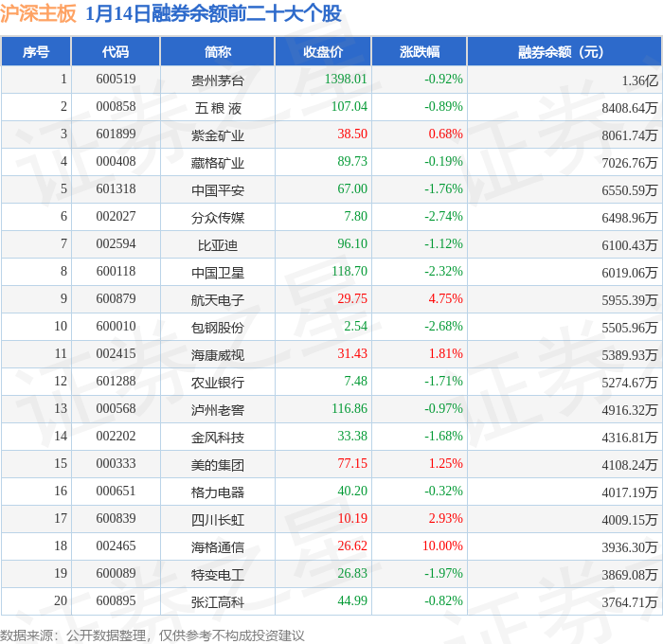Click the balance value 8408.64万
Screen dimensions: 663x644
[630, 108]
